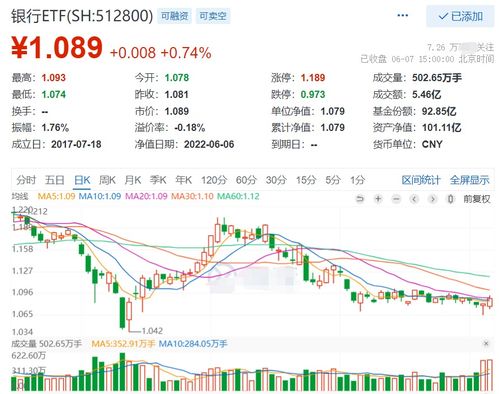Close the volume indicator panel
Viewport: 499px width, 394px height.
click(486, 343)
